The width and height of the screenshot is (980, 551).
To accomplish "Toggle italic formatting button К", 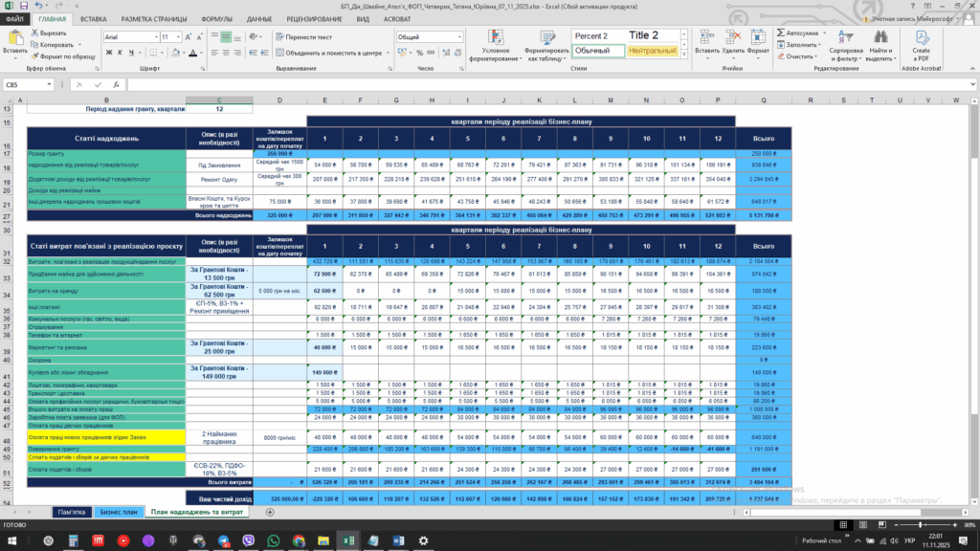I will click(x=121, y=53).
